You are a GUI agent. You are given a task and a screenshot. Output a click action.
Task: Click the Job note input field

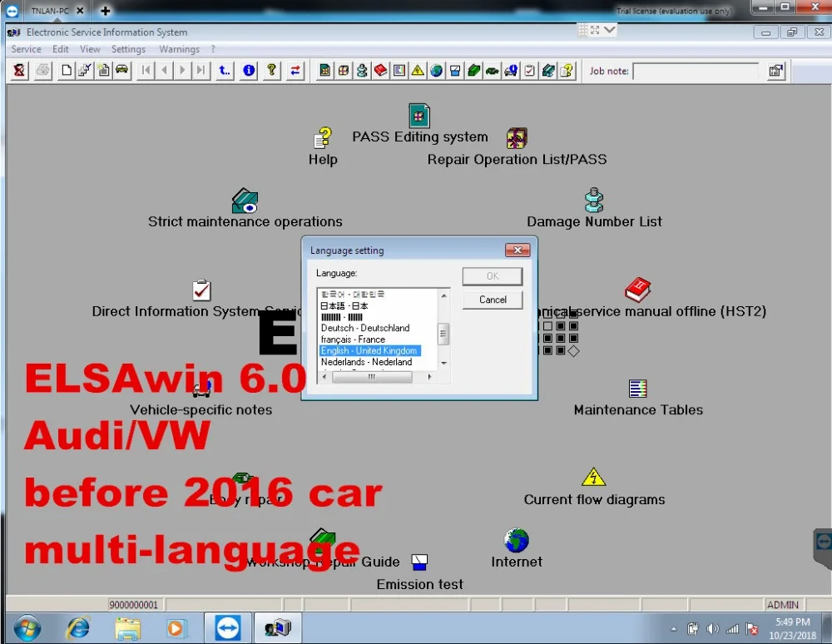click(696, 71)
